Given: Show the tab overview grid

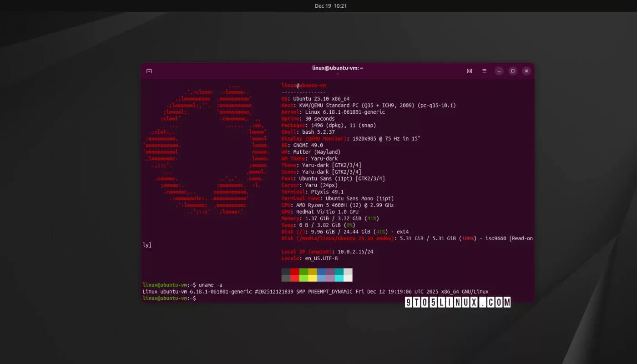Looking at the screenshot, I should [470, 71].
